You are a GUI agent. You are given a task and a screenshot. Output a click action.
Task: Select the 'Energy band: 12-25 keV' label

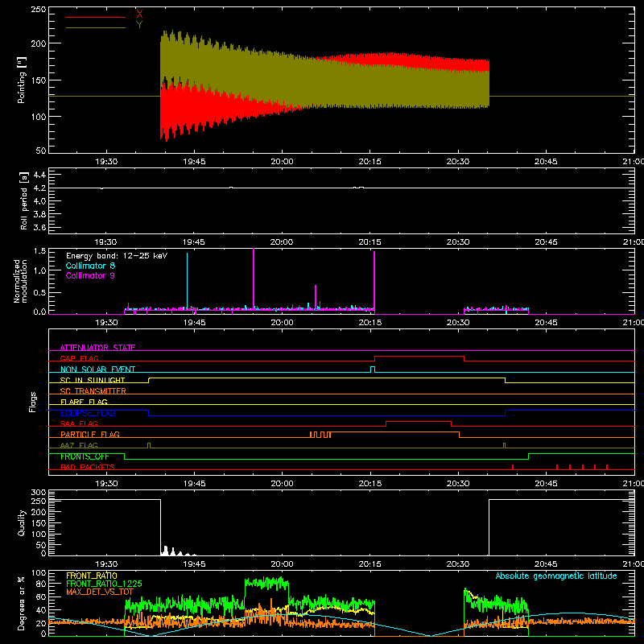(x=117, y=256)
